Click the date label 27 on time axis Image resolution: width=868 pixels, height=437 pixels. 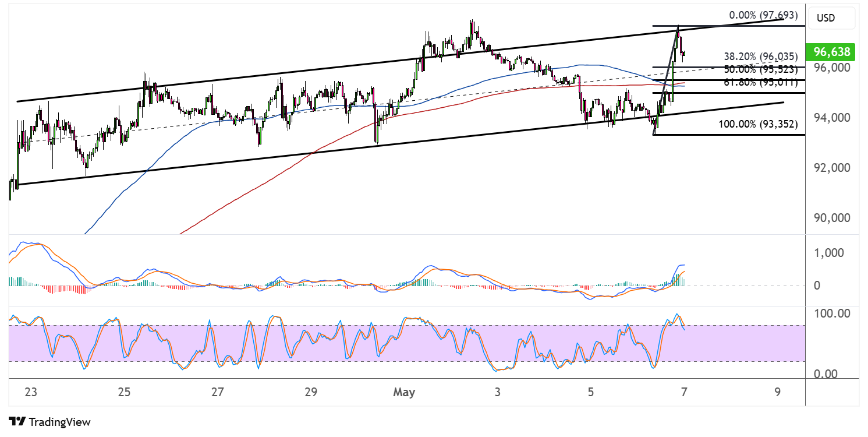point(217,392)
